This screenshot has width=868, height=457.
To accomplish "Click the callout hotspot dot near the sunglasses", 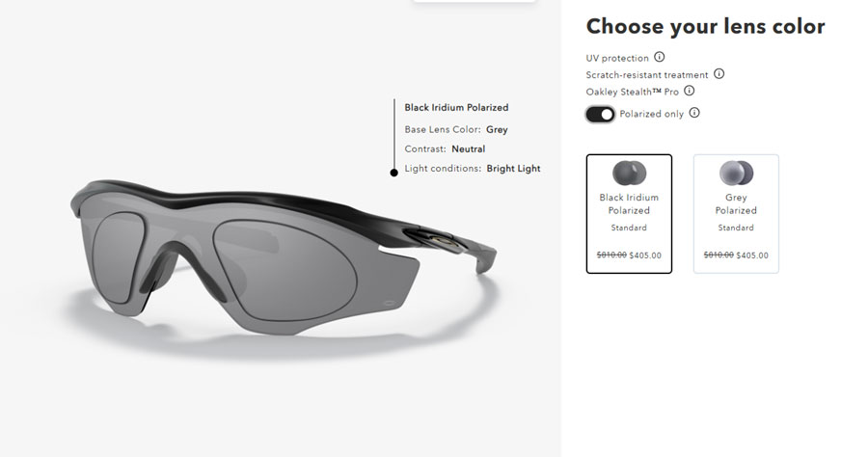I will pos(394,173).
